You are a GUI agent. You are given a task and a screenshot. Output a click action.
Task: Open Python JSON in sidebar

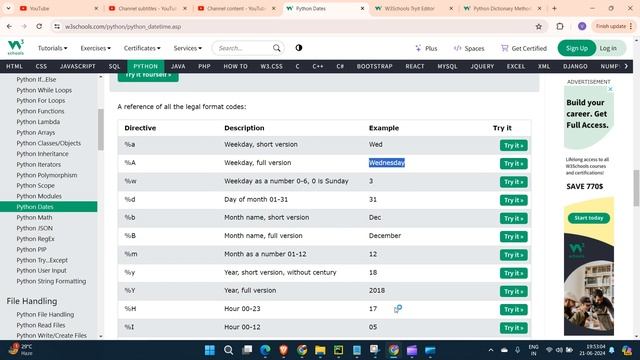point(35,228)
